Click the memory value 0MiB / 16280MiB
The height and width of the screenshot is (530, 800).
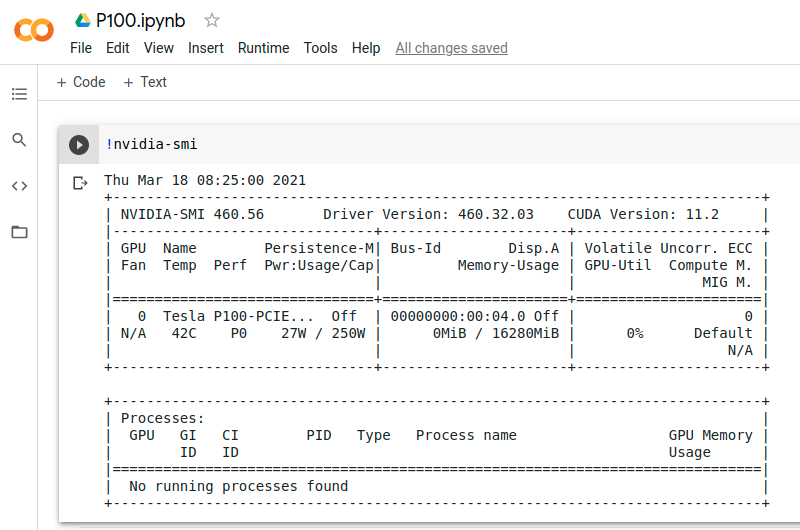[496, 333]
